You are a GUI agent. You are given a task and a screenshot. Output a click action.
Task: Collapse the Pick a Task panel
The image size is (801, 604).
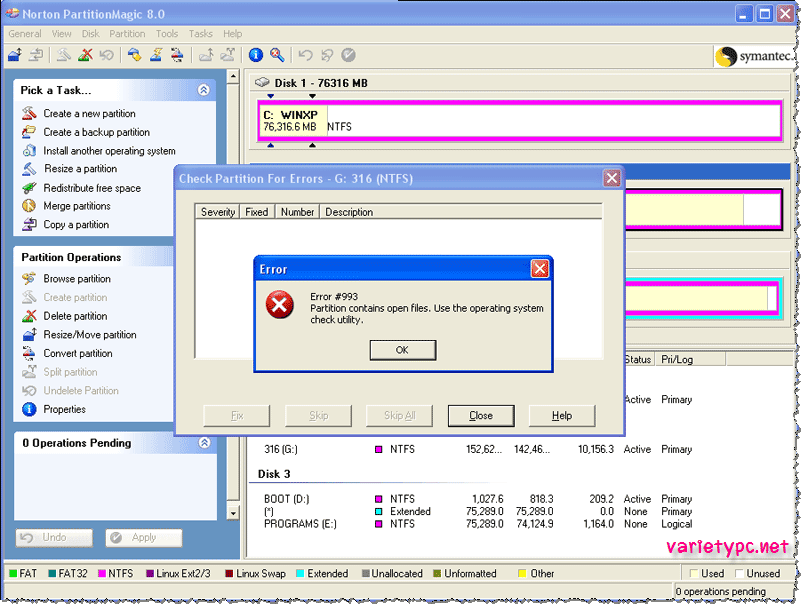tap(203, 90)
